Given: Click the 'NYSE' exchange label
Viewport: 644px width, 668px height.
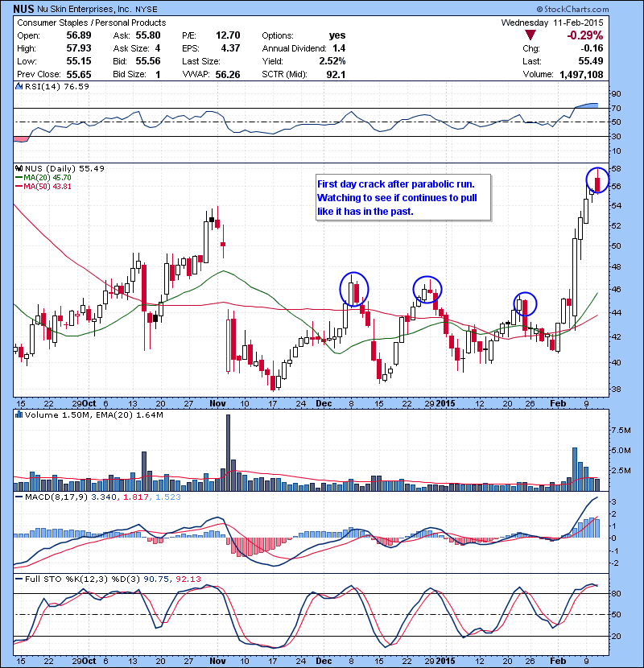Looking at the screenshot, I should point(147,10).
